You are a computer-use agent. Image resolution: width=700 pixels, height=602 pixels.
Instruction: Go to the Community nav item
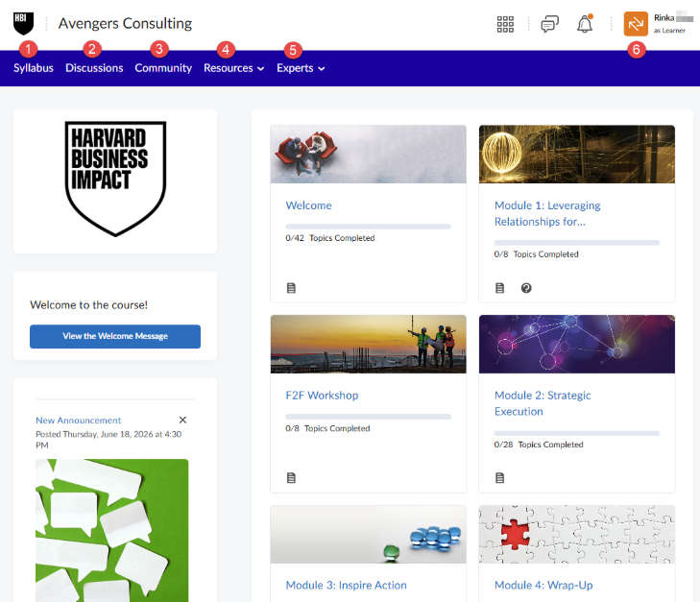(x=163, y=68)
